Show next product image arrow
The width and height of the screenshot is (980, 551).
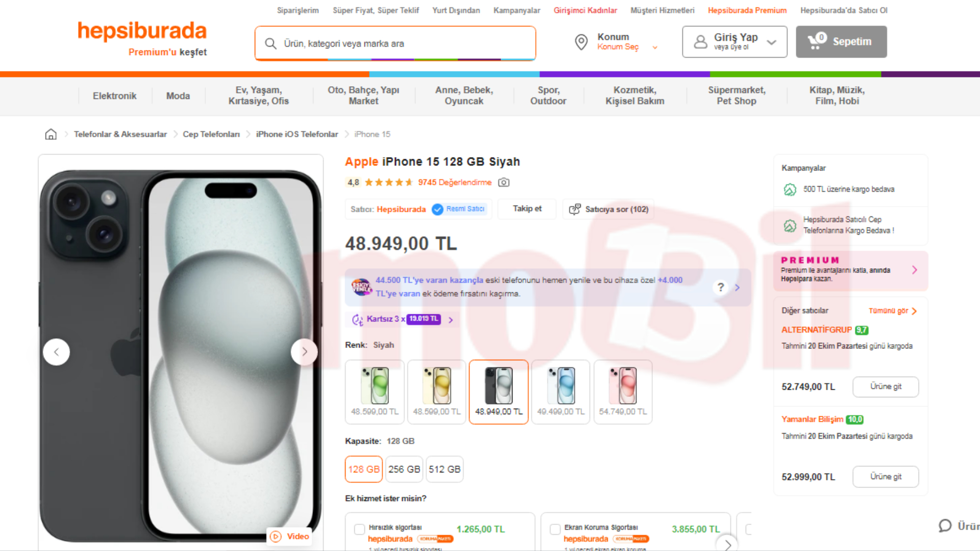[304, 352]
